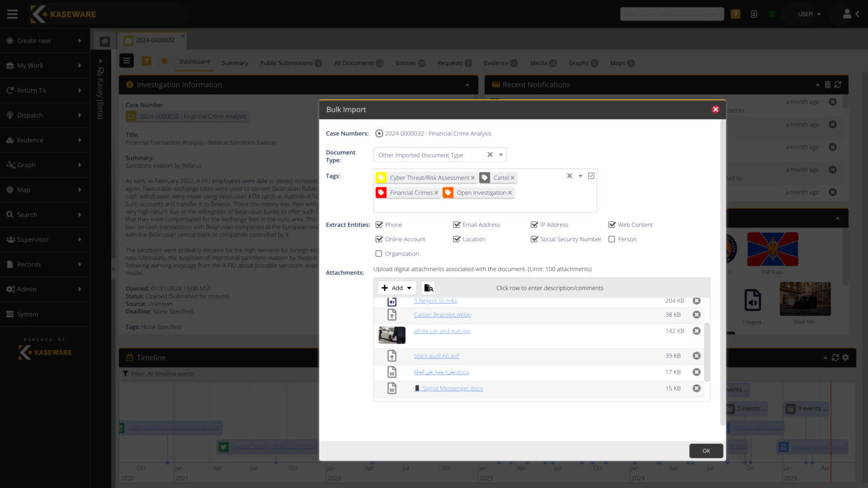The height and width of the screenshot is (488, 868).
Task: Click the yellow swatch on the Cyber Threat tag
Action: [x=382, y=177]
